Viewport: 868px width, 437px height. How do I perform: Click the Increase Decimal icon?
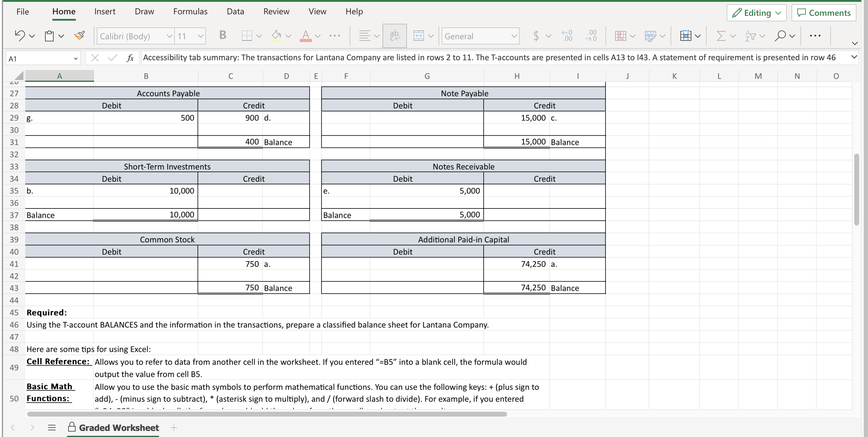(x=567, y=36)
